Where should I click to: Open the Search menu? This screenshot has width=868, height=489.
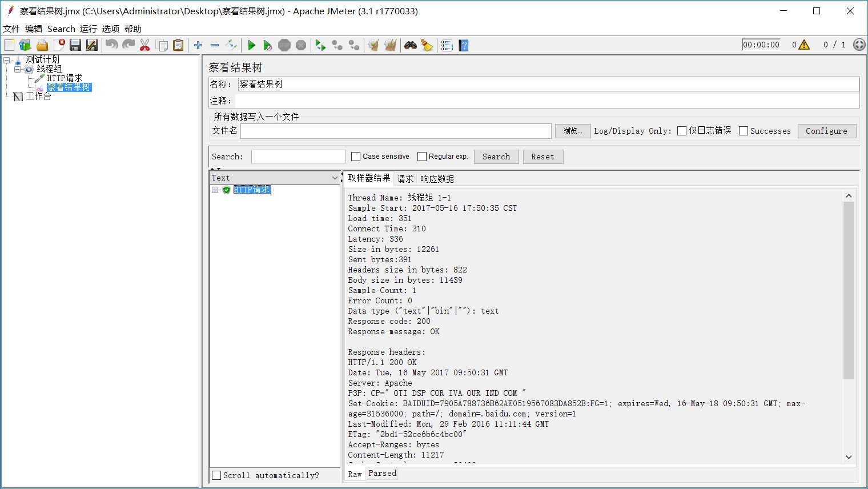61,29
